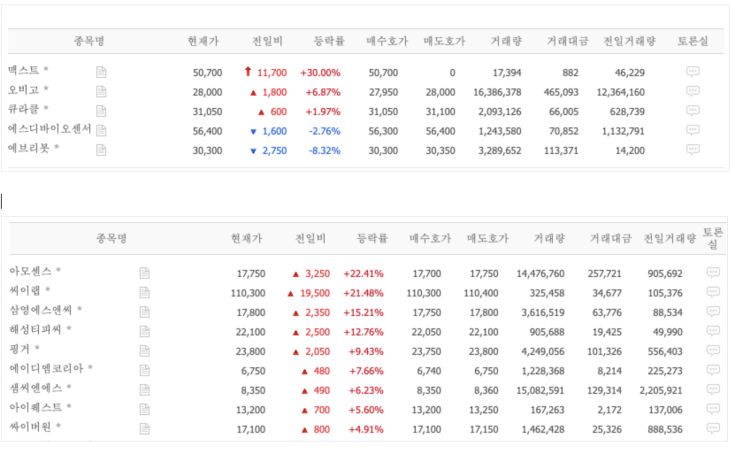Click 거래량 header in upper table
The image size is (743, 454).
506,41
